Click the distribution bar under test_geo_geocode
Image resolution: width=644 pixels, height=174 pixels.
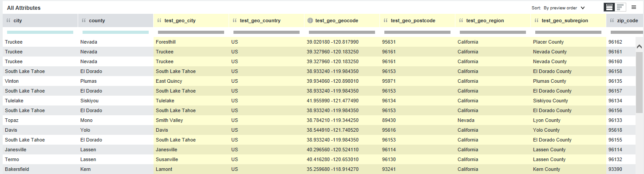click(342, 32)
